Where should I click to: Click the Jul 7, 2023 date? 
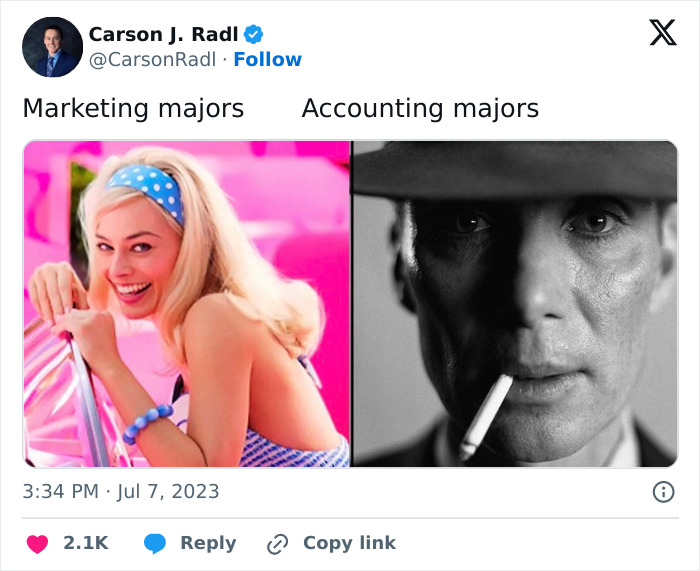(x=168, y=491)
